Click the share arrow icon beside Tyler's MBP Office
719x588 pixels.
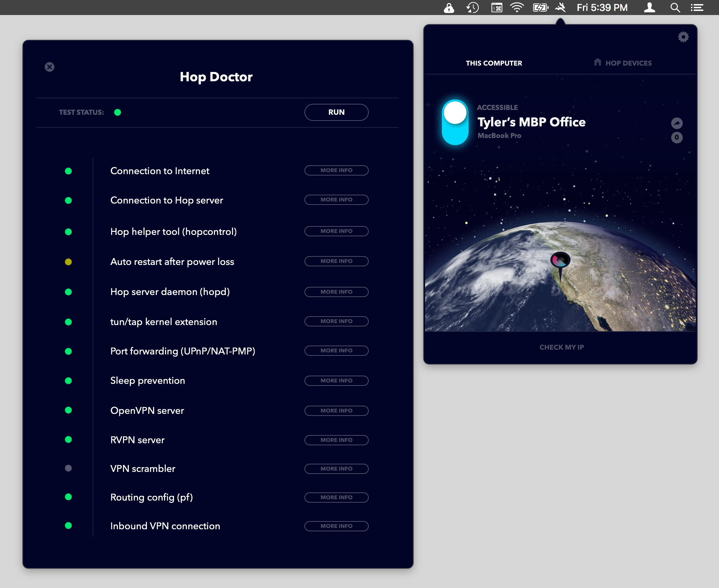pyautogui.click(x=677, y=123)
